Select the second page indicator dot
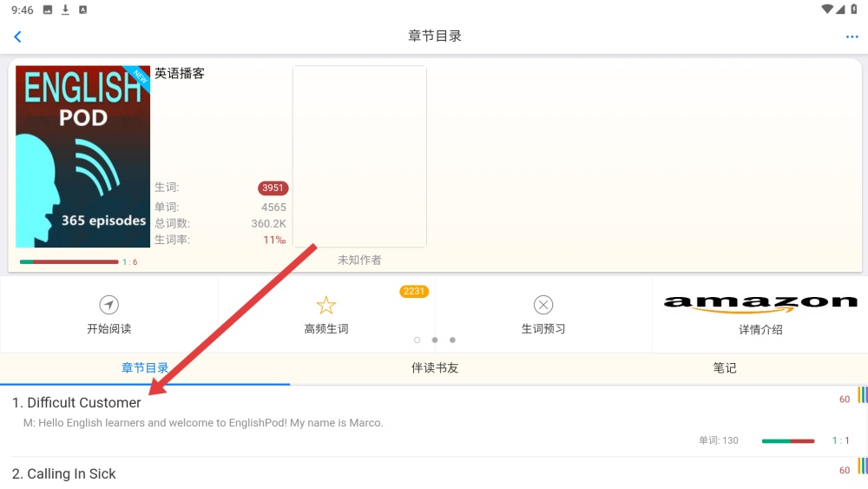Screen dimensions: 868x489 coord(435,340)
